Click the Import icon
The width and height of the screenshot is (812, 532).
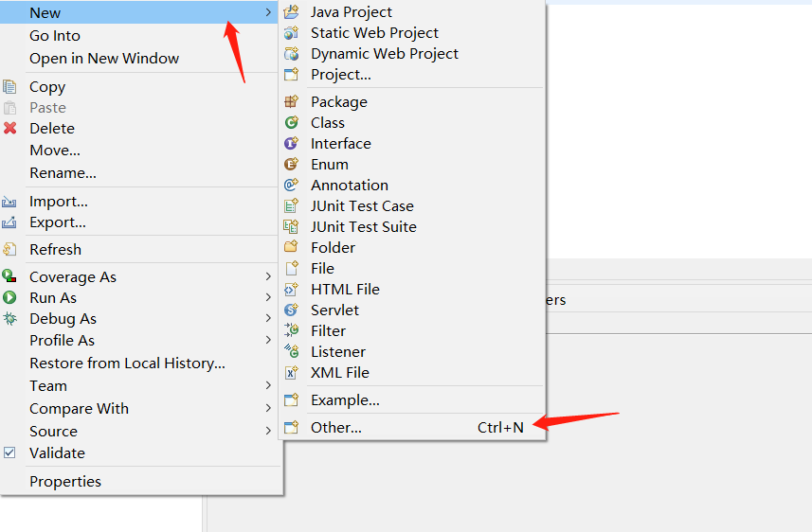tap(9, 202)
